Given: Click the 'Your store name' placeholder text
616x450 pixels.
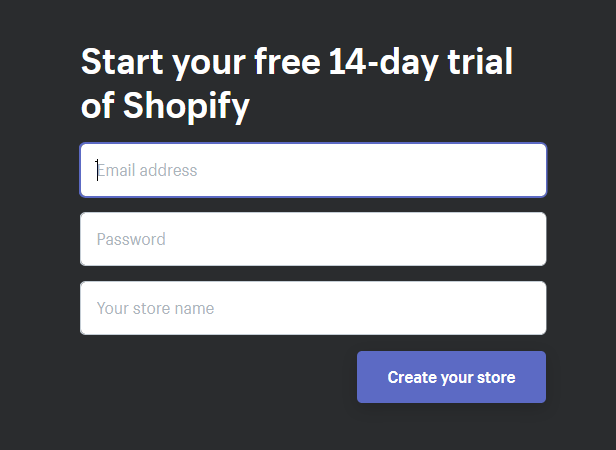Looking at the screenshot, I should [x=155, y=308].
